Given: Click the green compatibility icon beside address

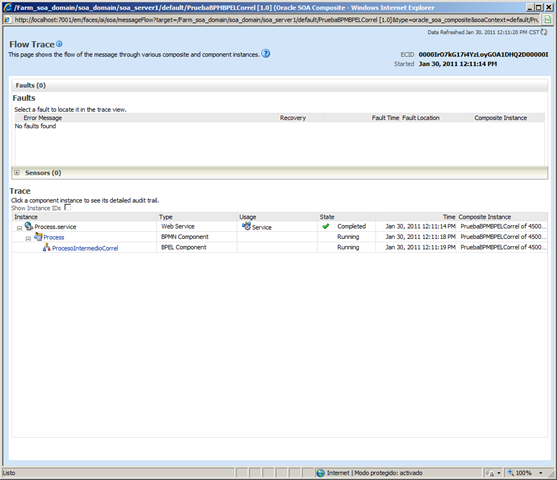Looking at the screenshot, I should point(548,20).
